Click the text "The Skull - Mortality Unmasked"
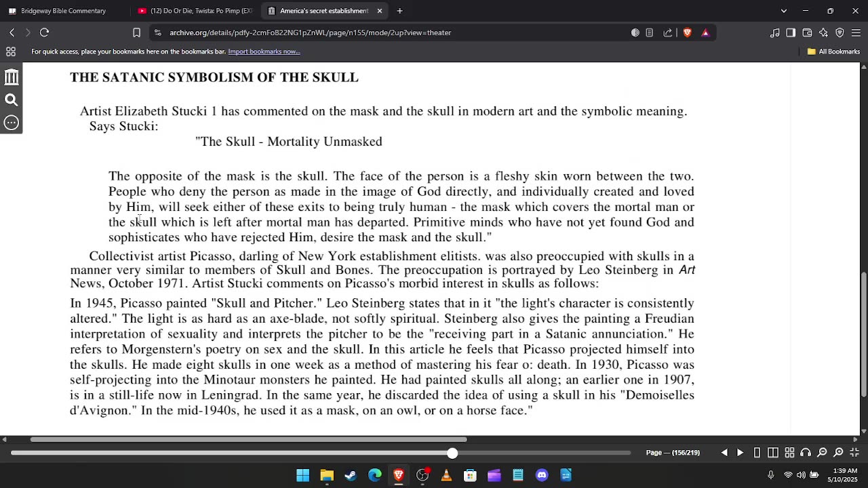 click(x=289, y=141)
